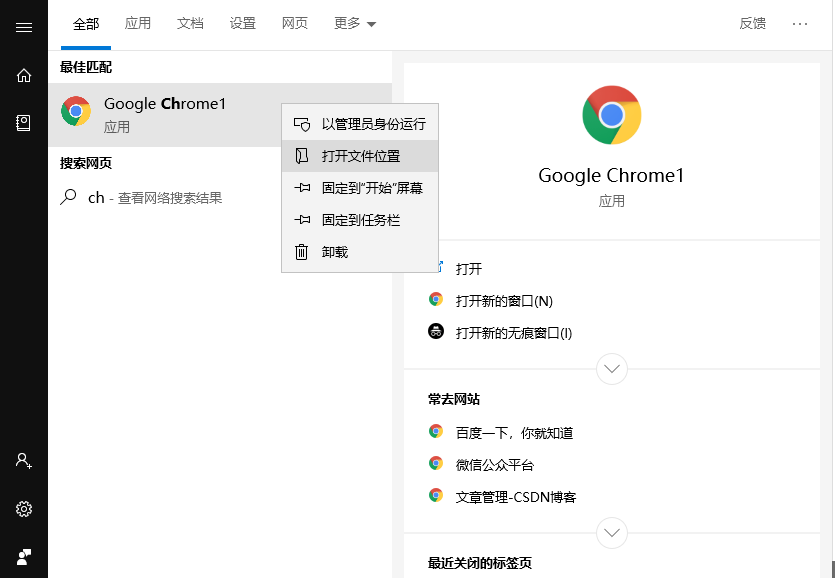The image size is (835, 578).
Task: Click the 最佳匹配 heading
Action: [x=86, y=67]
